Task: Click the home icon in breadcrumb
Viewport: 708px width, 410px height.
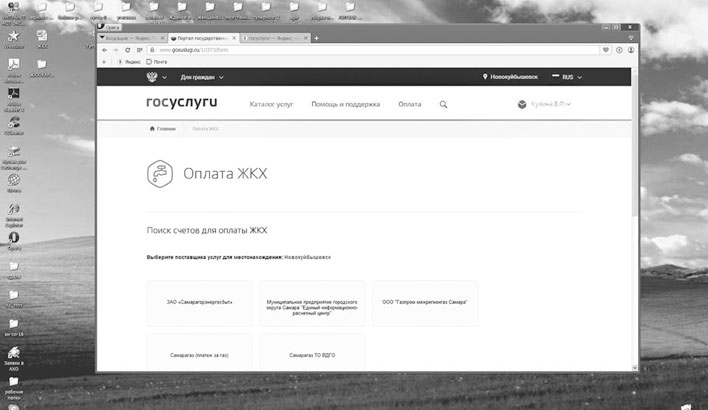Action: [152, 129]
